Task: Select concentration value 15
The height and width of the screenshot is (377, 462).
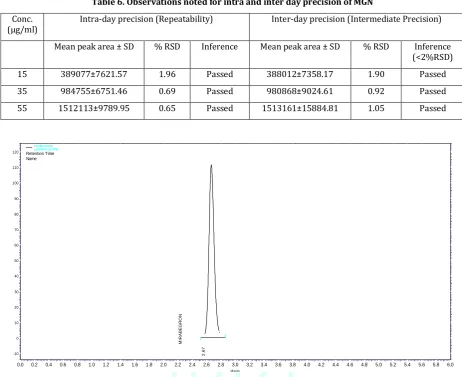Action: (22, 74)
